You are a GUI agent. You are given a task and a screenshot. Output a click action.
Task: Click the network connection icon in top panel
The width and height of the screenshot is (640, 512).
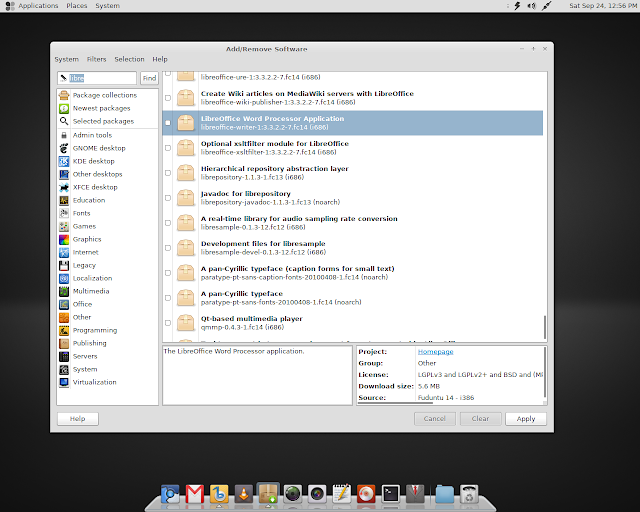tap(547, 6)
